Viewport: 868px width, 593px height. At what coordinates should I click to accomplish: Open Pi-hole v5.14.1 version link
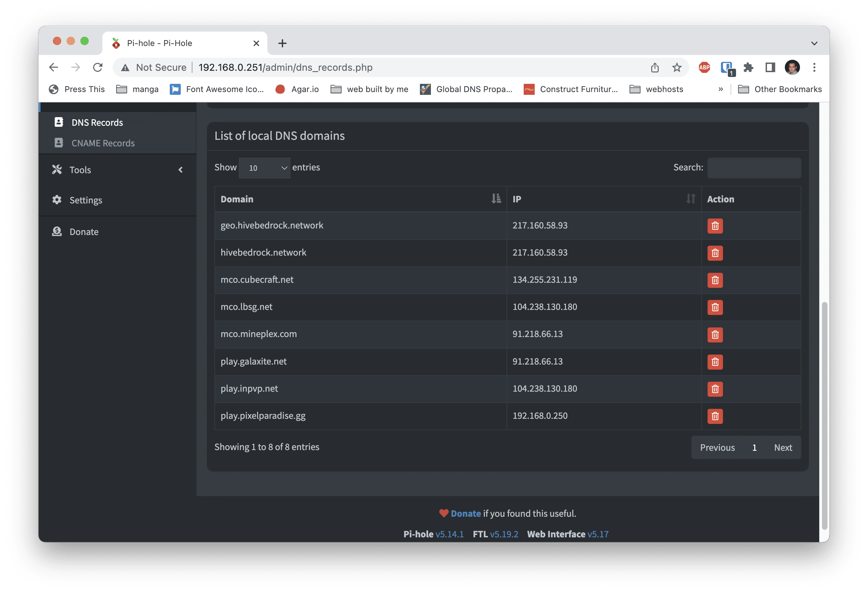[x=449, y=534]
